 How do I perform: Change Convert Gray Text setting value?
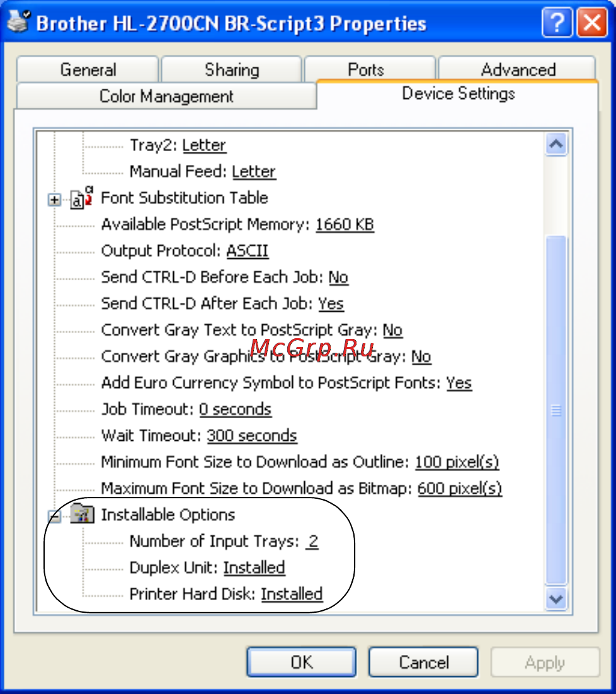coord(392,330)
